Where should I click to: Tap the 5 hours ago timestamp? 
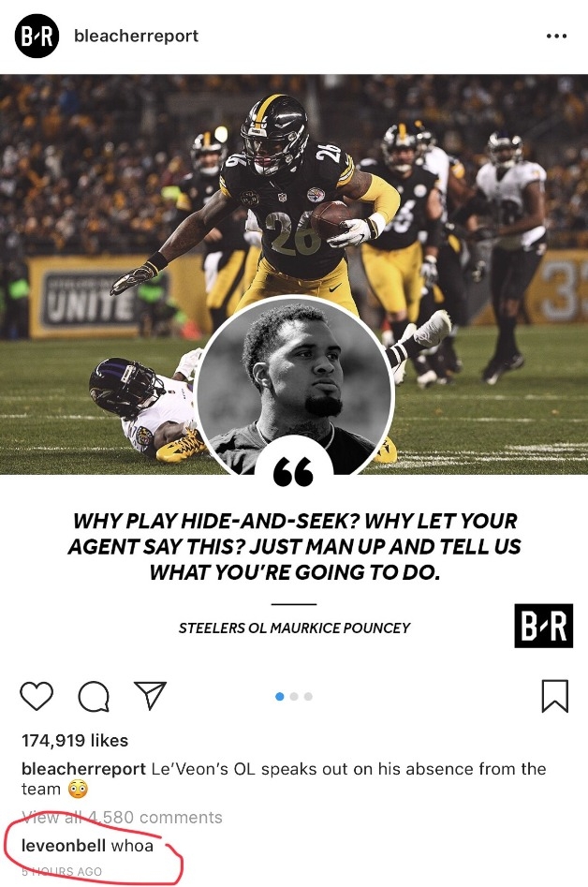(62, 871)
